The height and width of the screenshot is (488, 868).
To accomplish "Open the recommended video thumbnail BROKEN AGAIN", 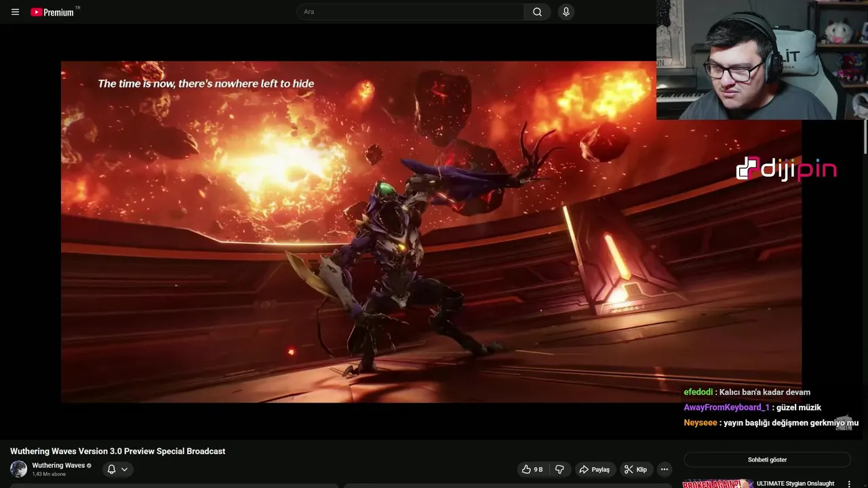I will 717,484.
